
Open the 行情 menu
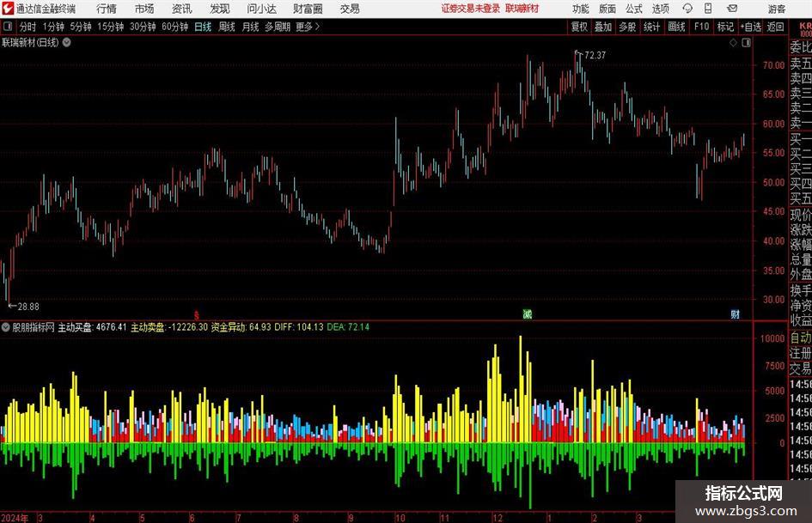(107, 9)
